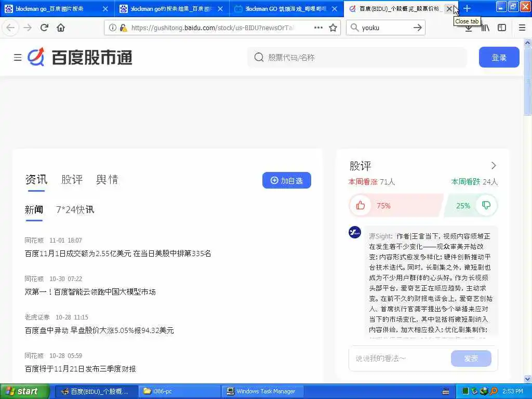Click the 源Sight review comment text

(x=430, y=283)
